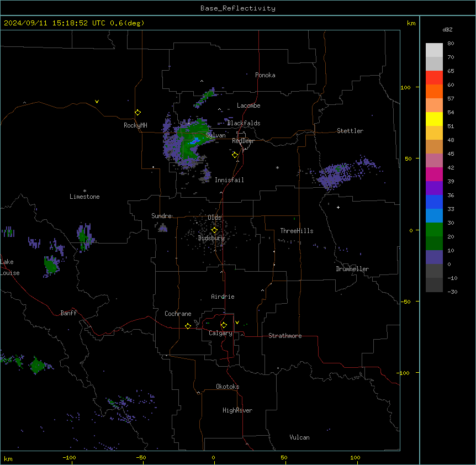Image resolution: width=476 pixels, height=465 pixels.
Task: Click the Cochrane label
Action: point(178,314)
